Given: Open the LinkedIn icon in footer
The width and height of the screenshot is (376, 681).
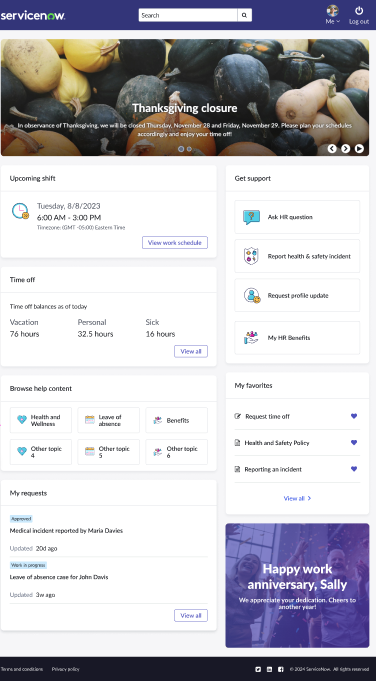Looking at the screenshot, I should point(269,669).
